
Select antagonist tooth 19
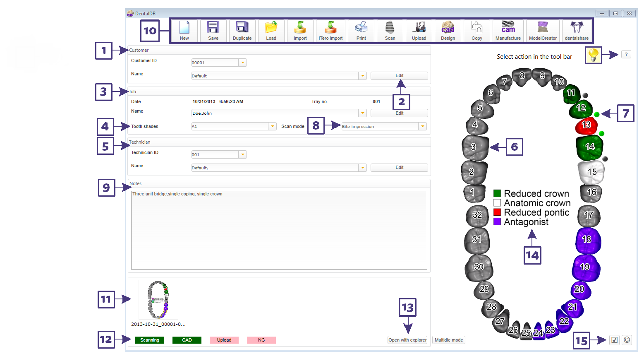[x=586, y=267]
